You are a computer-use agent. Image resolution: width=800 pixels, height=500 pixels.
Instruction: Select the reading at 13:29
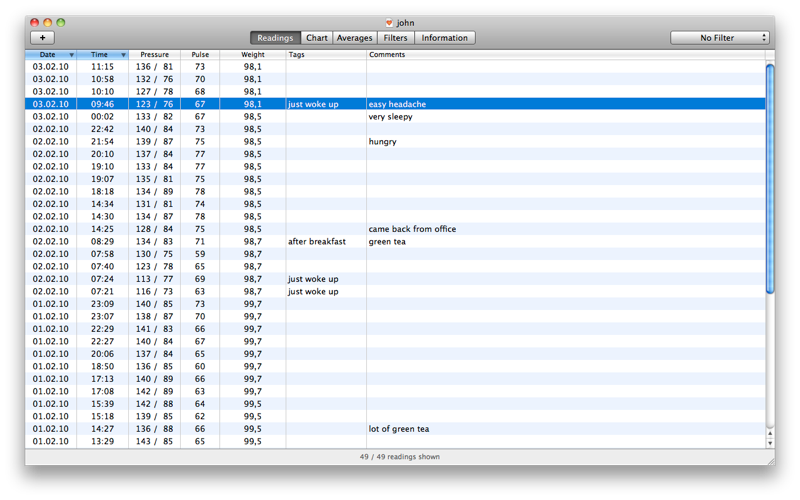[395, 442]
